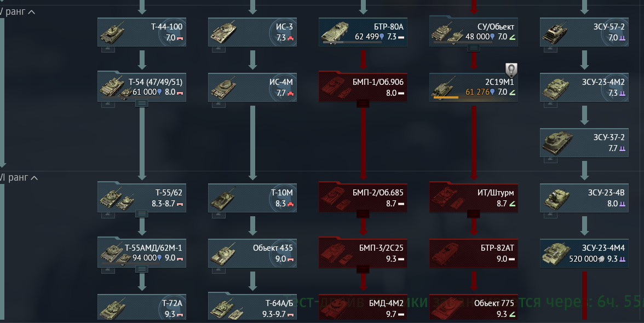Choose the Объект 435 tank card
The height and width of the screenshot is (323, 644).
point(252,253)
